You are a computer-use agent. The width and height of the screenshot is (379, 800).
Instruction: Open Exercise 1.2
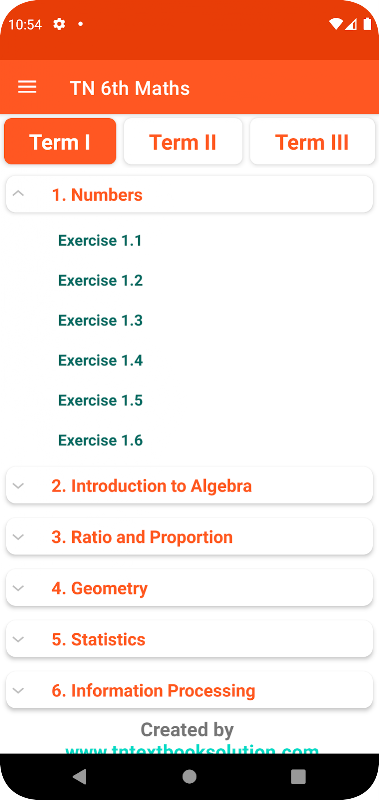[100, 280]
